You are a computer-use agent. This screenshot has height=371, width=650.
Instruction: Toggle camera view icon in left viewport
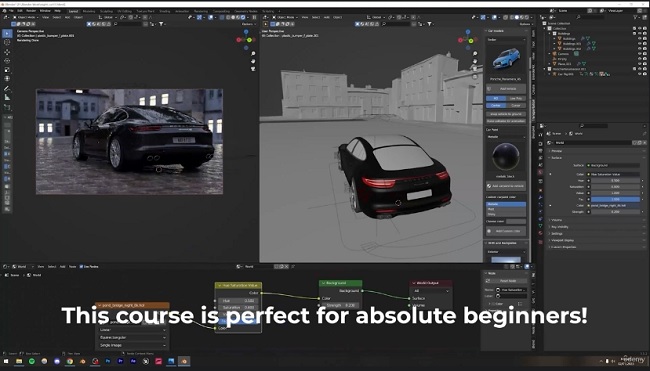[253, 69]
